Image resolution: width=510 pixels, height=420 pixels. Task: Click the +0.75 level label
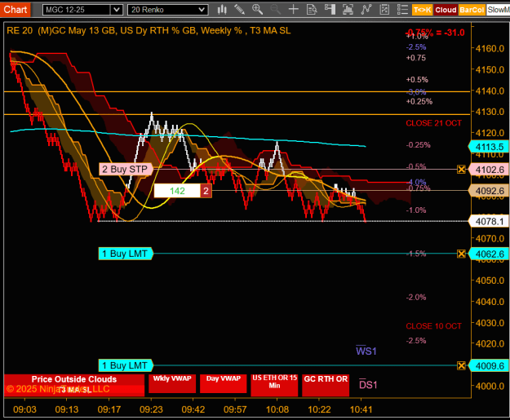coord(415,58)
